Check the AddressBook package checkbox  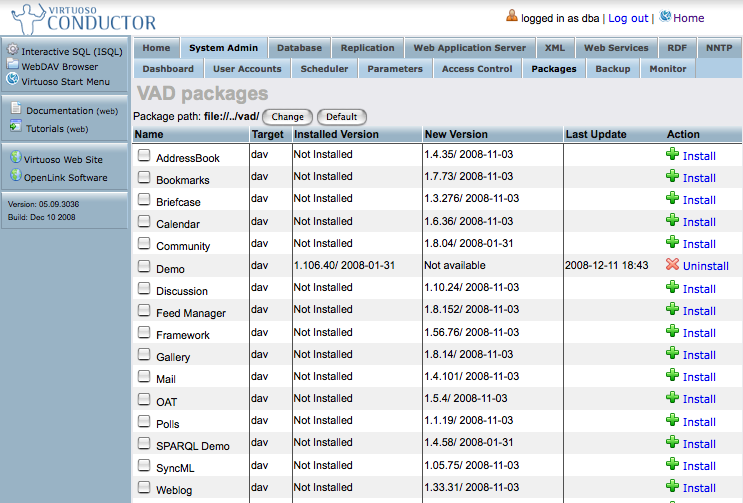coord(144,155)
